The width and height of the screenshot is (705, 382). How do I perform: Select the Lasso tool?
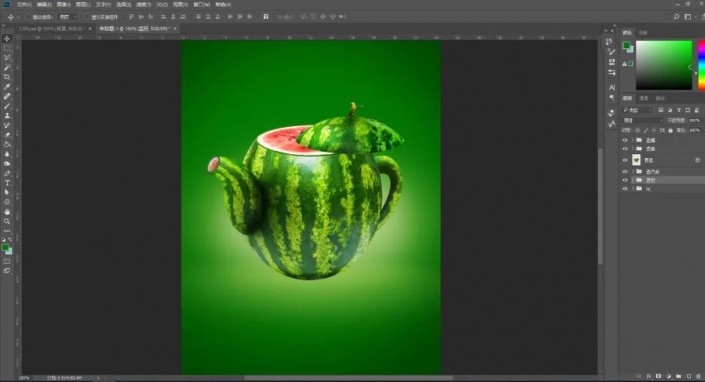point(7,58)
